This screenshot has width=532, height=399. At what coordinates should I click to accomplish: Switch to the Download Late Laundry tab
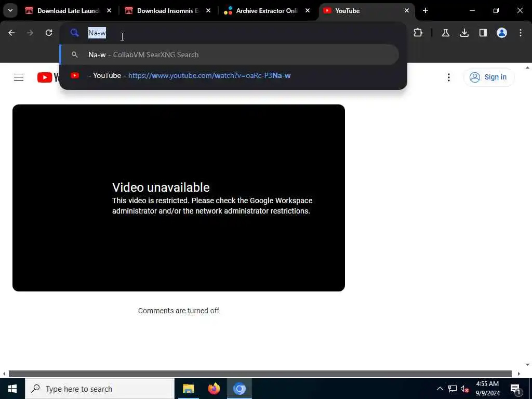pyautogui.click(x=68, y=11)
